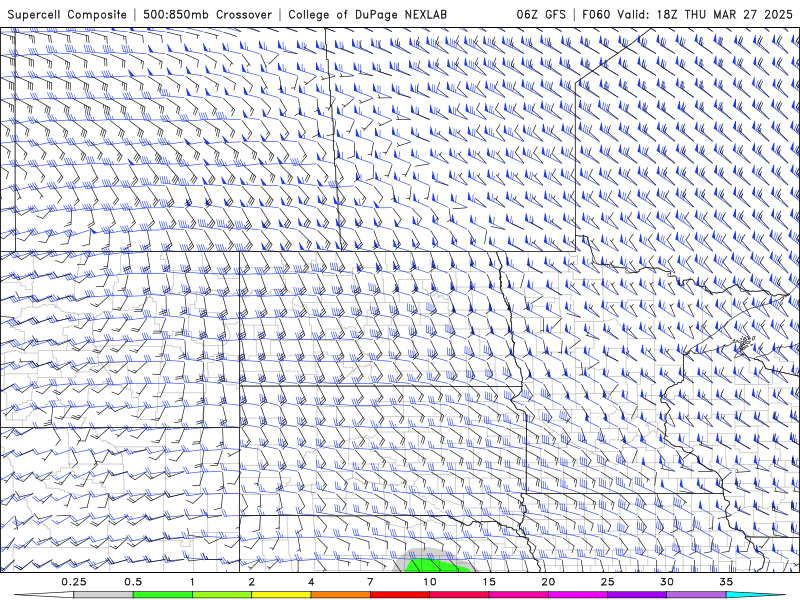800x600 pixels.
Task: Select the magenta 20–25 color bar segment
Action: [578, 595]
